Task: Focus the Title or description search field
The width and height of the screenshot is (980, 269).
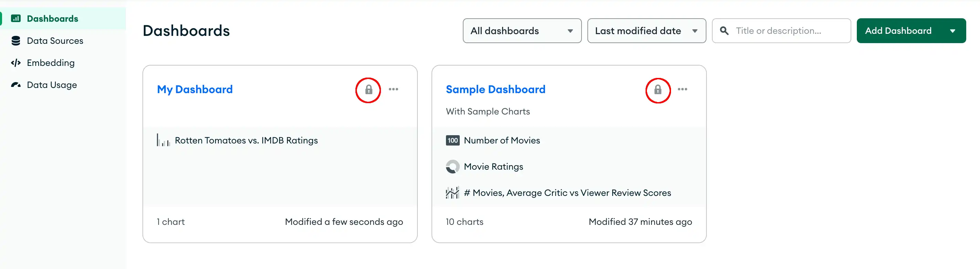Action: click(x=781, y=31)
